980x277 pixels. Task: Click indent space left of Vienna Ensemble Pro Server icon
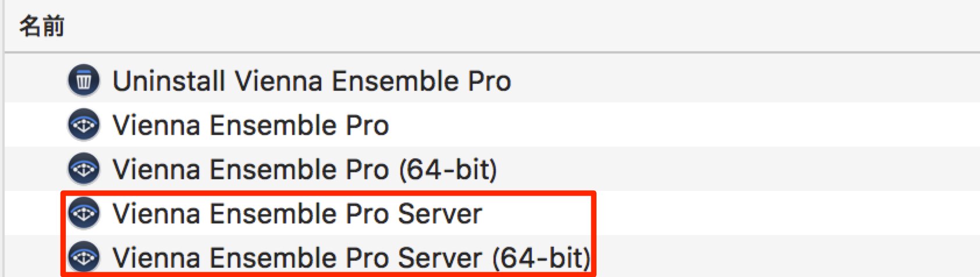point(33,213)
